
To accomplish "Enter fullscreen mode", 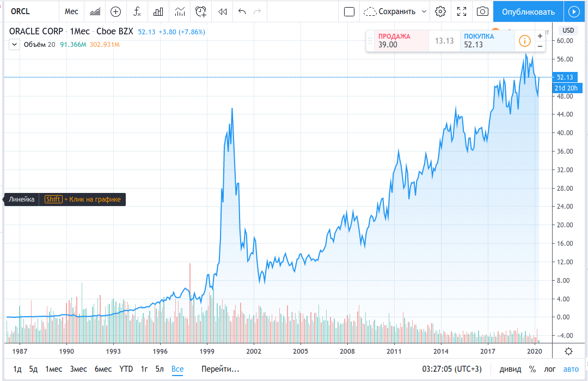I will click(462, 11).
